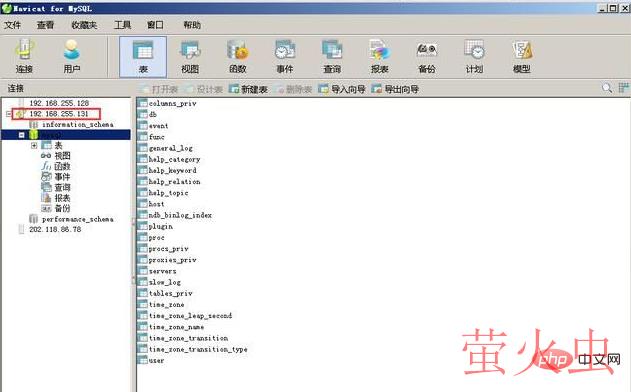Open the 函数 (Function) toolbar icon
Image resolution: width=631 pixels, height=392 pixels.
pos(237,57)
